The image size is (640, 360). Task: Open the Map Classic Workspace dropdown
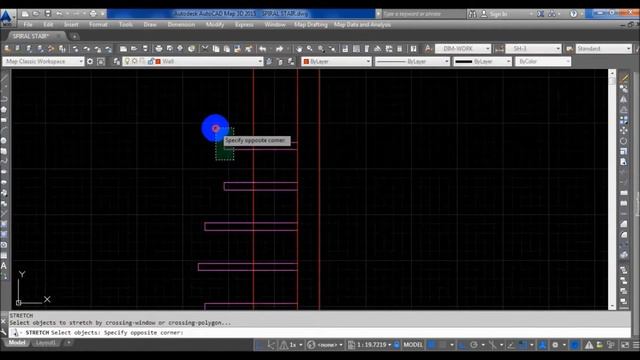tap(43, 61)
